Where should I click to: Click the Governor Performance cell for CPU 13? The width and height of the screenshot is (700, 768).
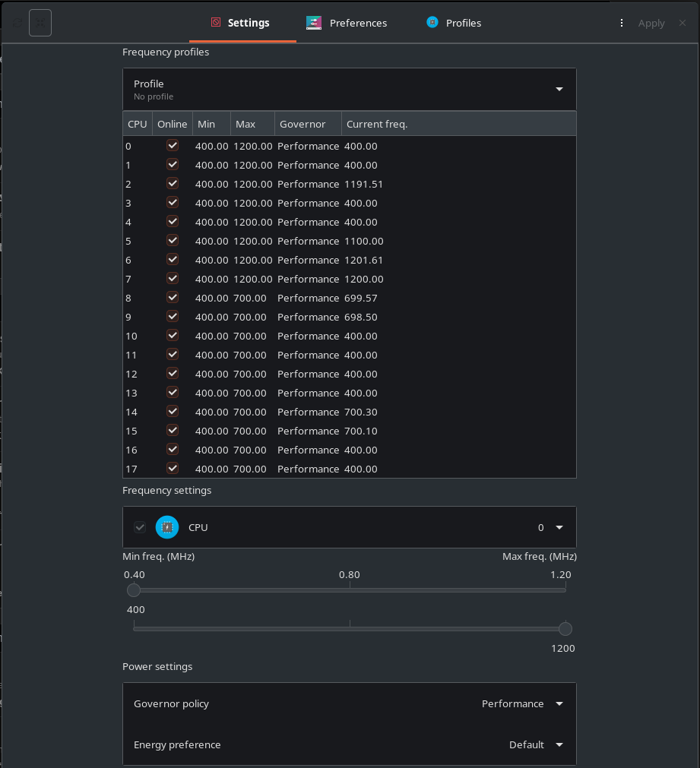tap(309, 393)
